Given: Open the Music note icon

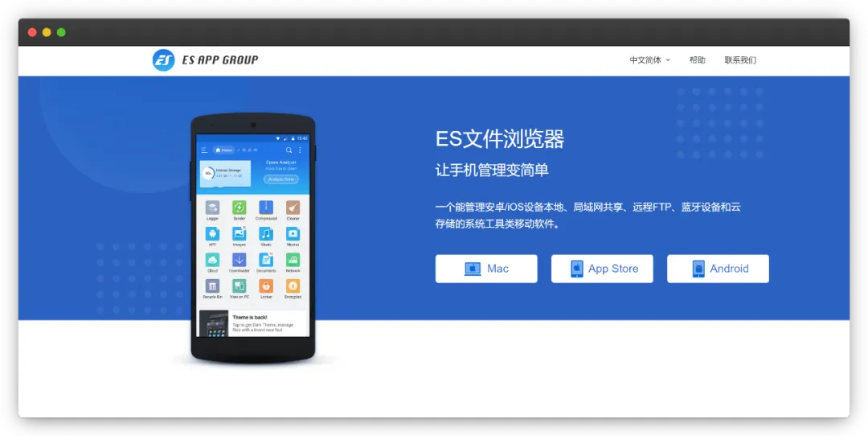Looking at the screenshot, I should click(x=266, y=234).
